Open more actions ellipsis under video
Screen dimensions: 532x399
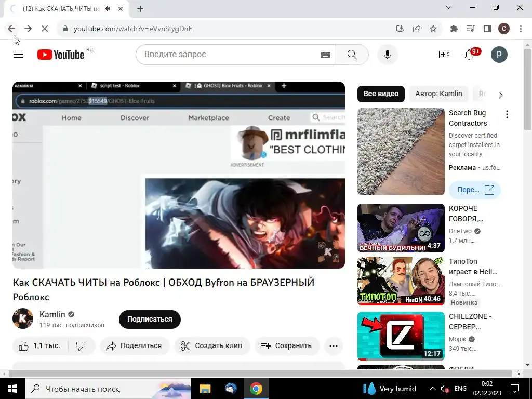coord(334,345)
